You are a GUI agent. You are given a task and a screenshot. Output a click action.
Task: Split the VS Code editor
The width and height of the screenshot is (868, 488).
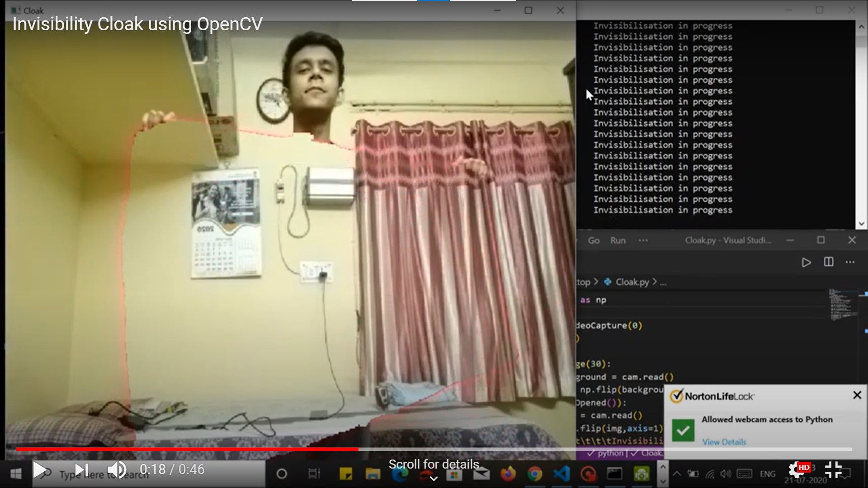pos(829,262)
